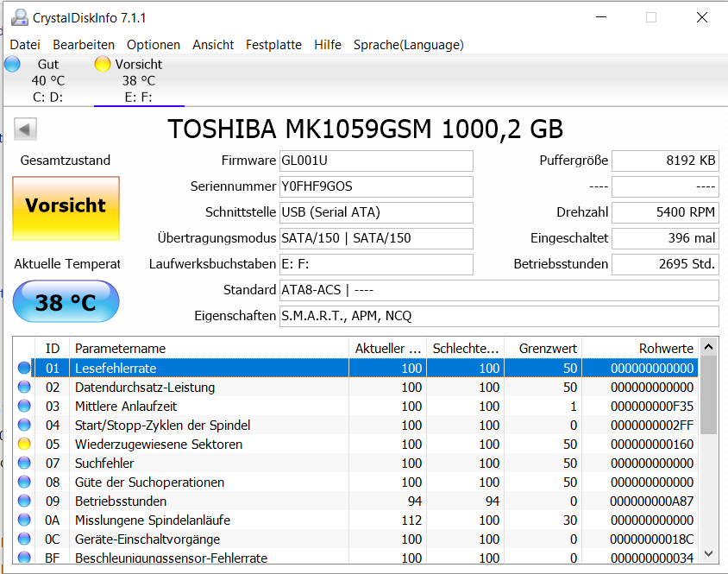Viewport: 728px width, 574px height.
Task: Select the blue Gut disk status orb
Action: pos(13,64)
